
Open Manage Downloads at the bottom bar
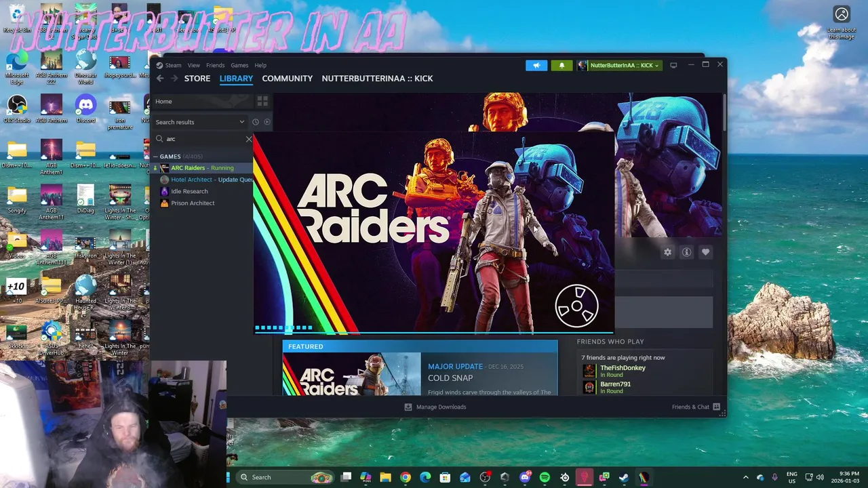point(435,407)
